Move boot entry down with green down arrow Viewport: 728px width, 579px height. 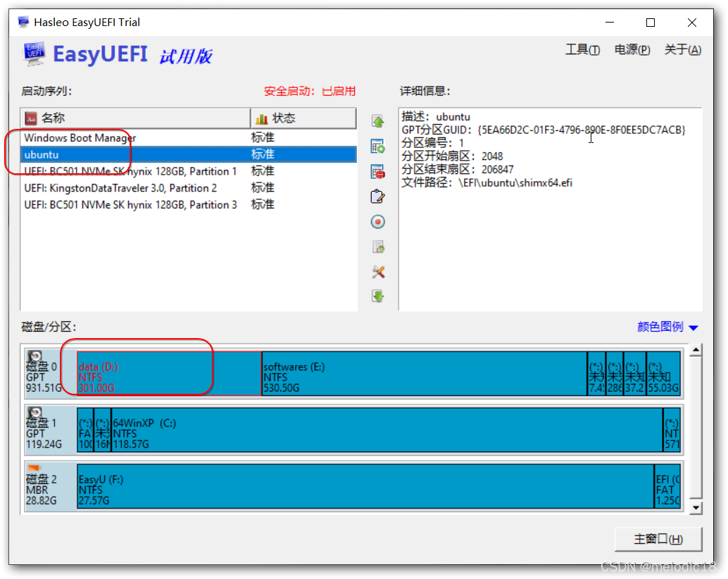pos(378,297)
